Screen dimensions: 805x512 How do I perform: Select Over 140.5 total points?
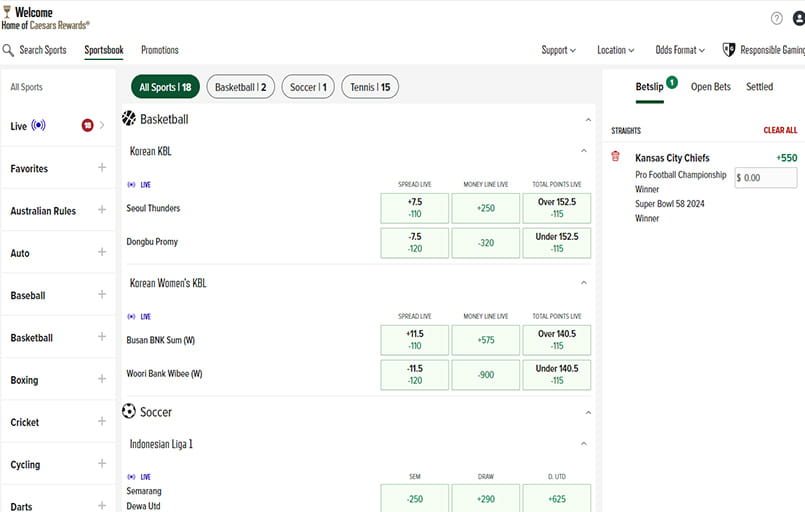pyautogui.click(x=557, y=340)
